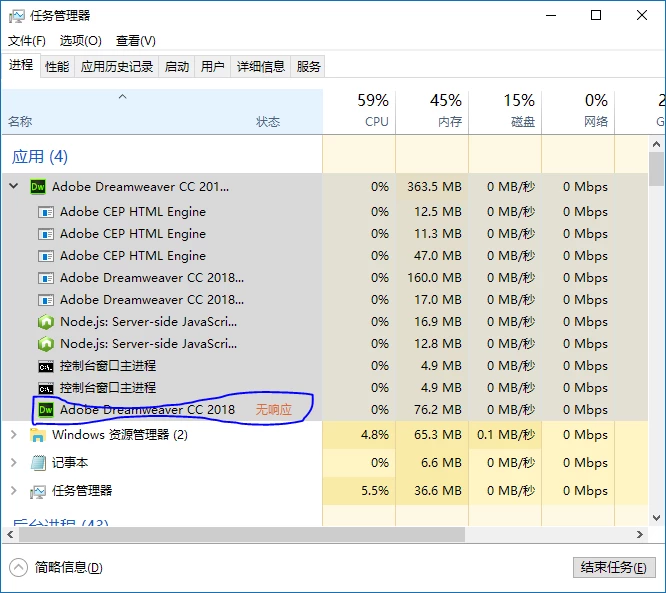
Task: Click the 36.6 MB memory value
Action: (437, 491)
